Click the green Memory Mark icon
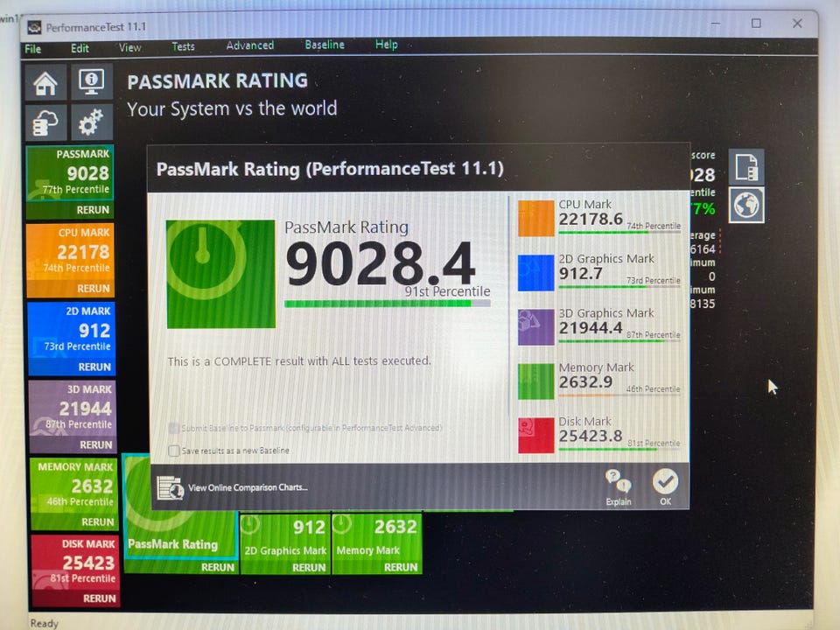This screenshot has height=630, width=840. 535,381
